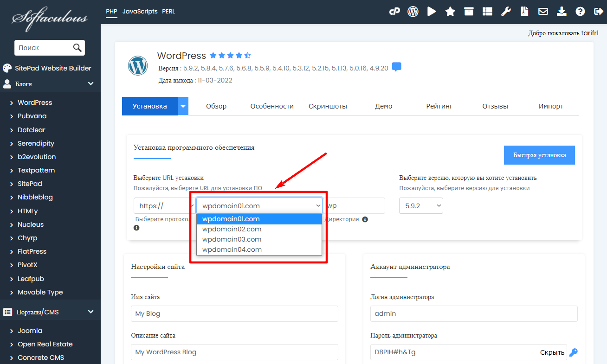Expand the arrow next to Установка tab

183,106
